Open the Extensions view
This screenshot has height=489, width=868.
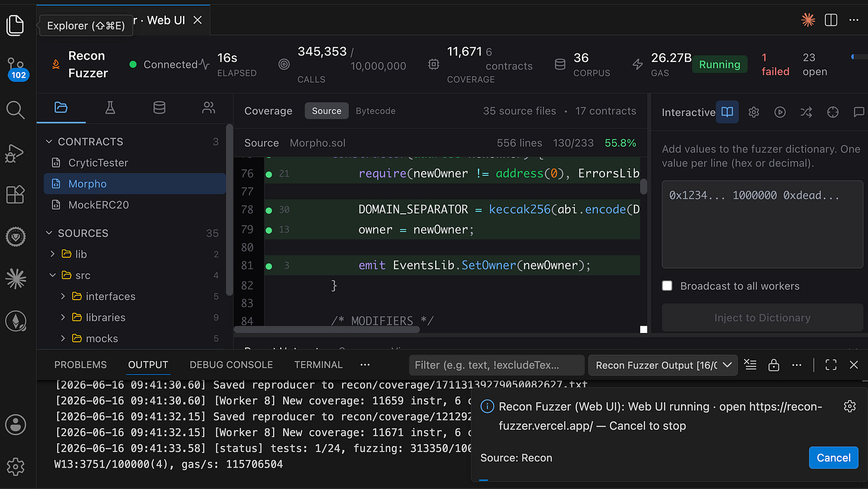click(15, 195)
